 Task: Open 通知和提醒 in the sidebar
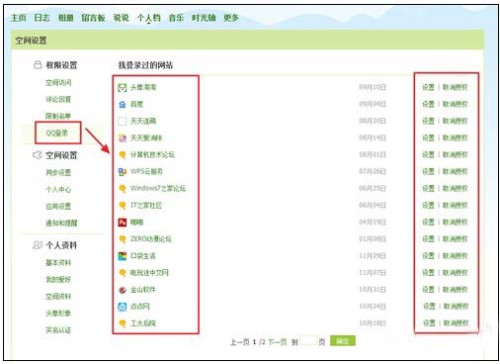(61, 223)
